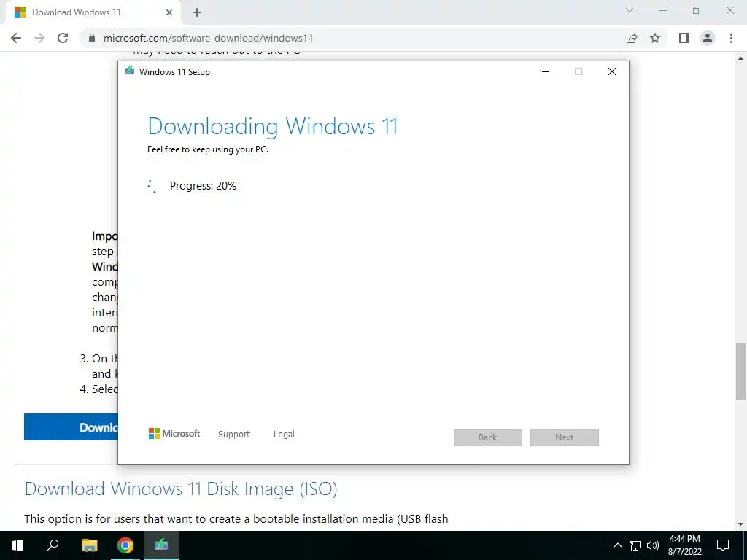Minimize the Chrome window
This screenshot has height=560, width=747.
pyautogui.click(x=663, y=10)
